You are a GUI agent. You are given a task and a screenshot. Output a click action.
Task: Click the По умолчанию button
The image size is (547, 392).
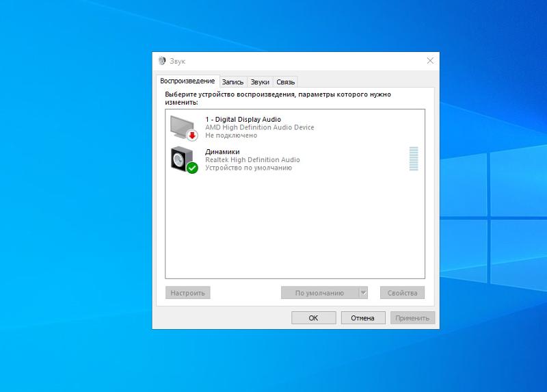point(320,293)
